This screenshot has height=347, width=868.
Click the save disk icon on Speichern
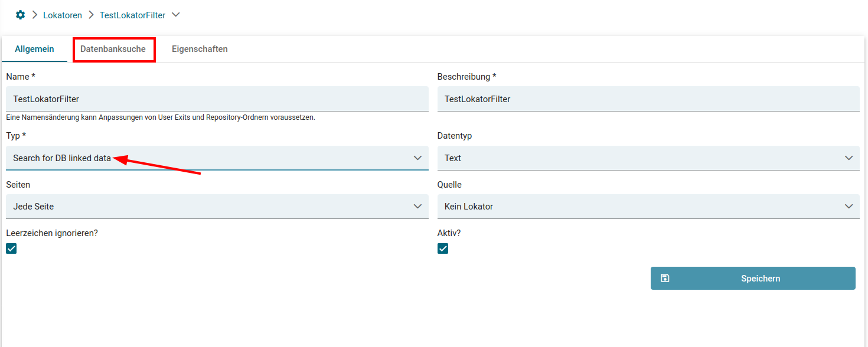665,278
